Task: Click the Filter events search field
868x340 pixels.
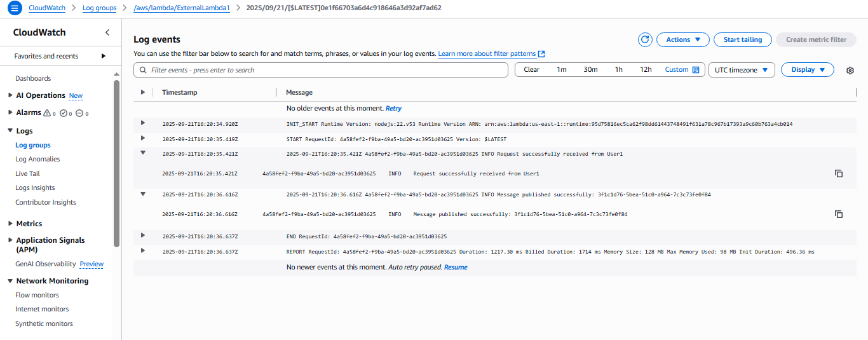Action: pos(321,70)
